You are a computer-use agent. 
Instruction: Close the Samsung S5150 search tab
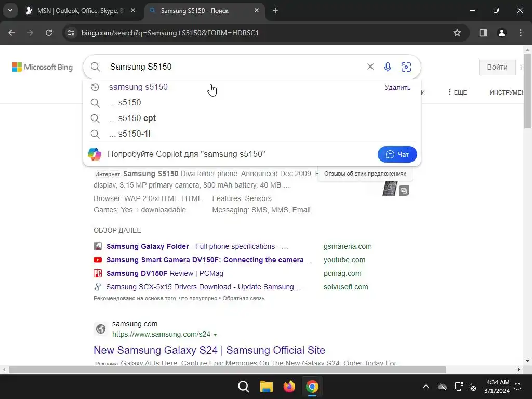click(257, 11)
